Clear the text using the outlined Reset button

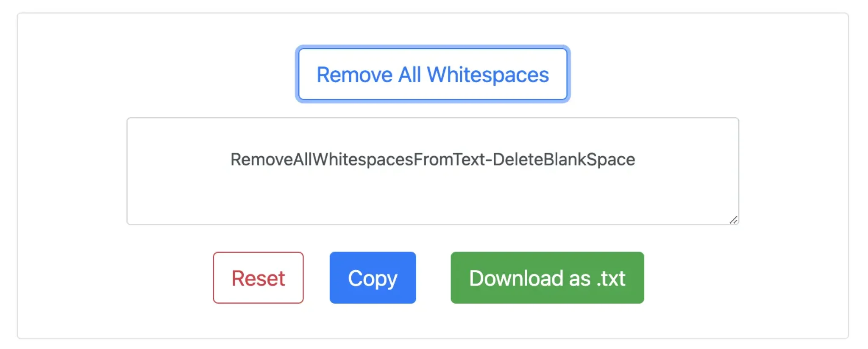click(258, 278)
